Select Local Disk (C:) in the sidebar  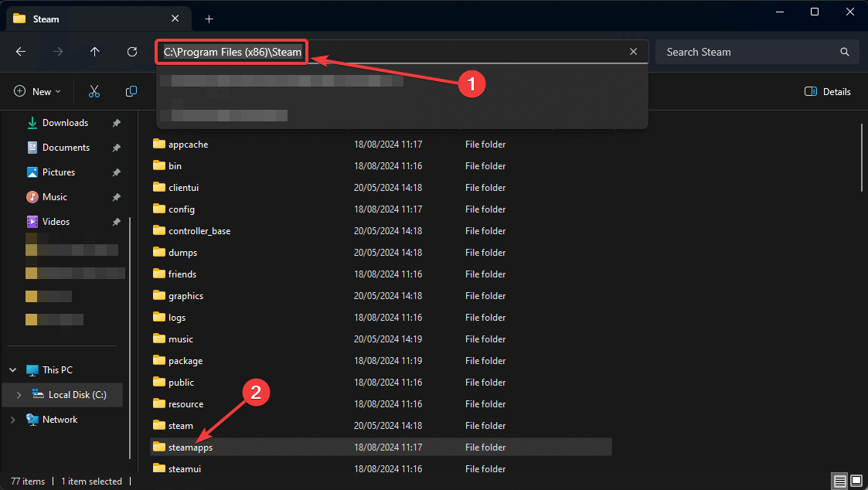(77, 395)
